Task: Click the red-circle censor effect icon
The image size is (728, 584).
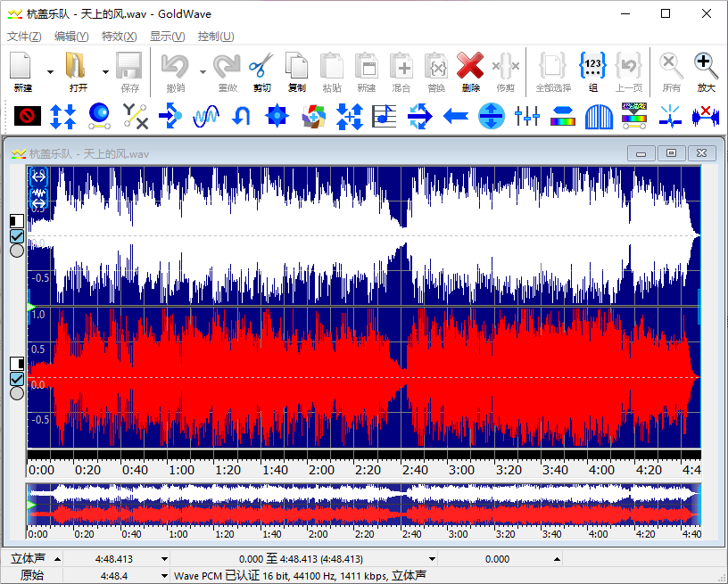Action: pos(28,116)
